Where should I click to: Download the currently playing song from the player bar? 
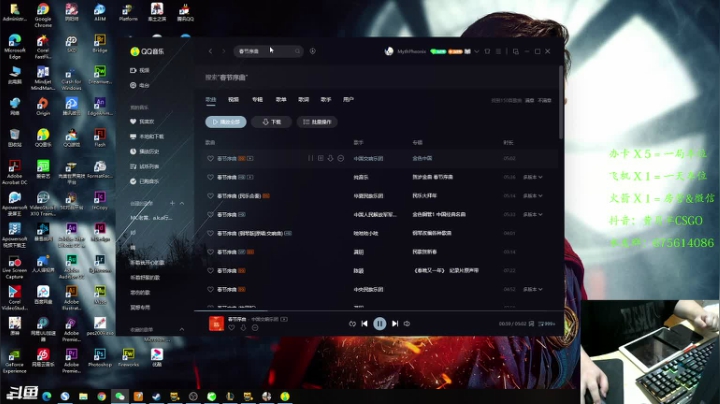(243, 328)
